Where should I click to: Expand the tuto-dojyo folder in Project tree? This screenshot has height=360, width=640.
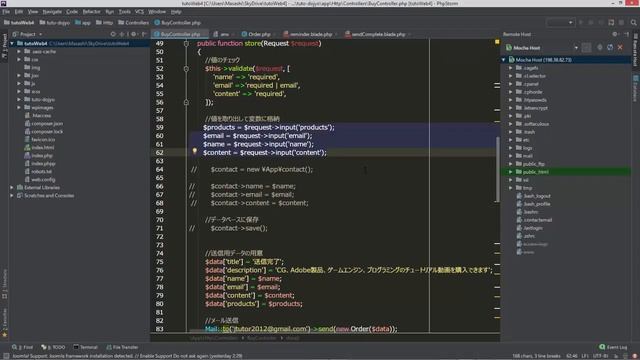19,99
